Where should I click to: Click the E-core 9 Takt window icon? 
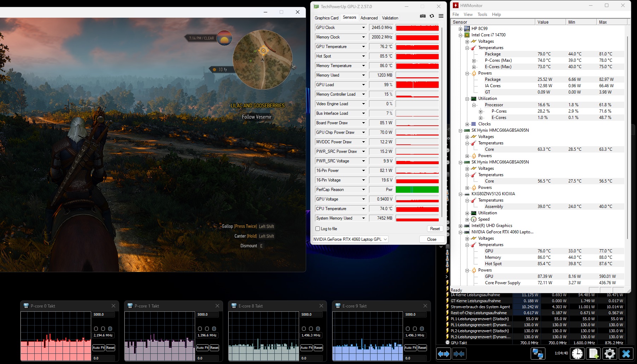coord(338,306)
